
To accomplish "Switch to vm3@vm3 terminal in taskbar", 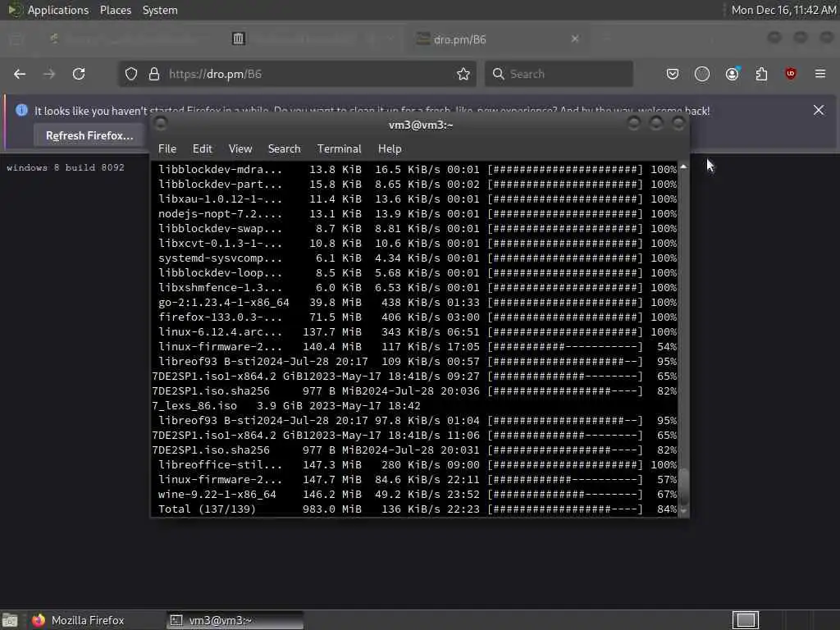I will (x=235, y=620).
